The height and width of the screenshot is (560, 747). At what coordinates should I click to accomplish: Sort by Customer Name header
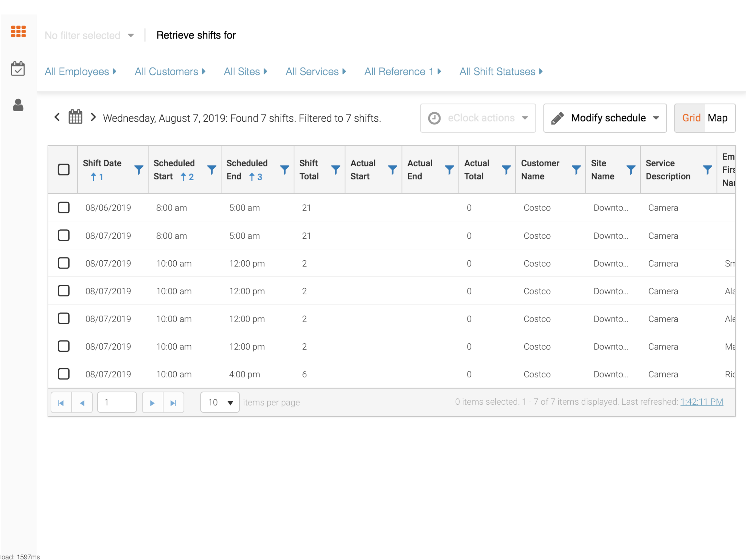[x=540, y=170]
